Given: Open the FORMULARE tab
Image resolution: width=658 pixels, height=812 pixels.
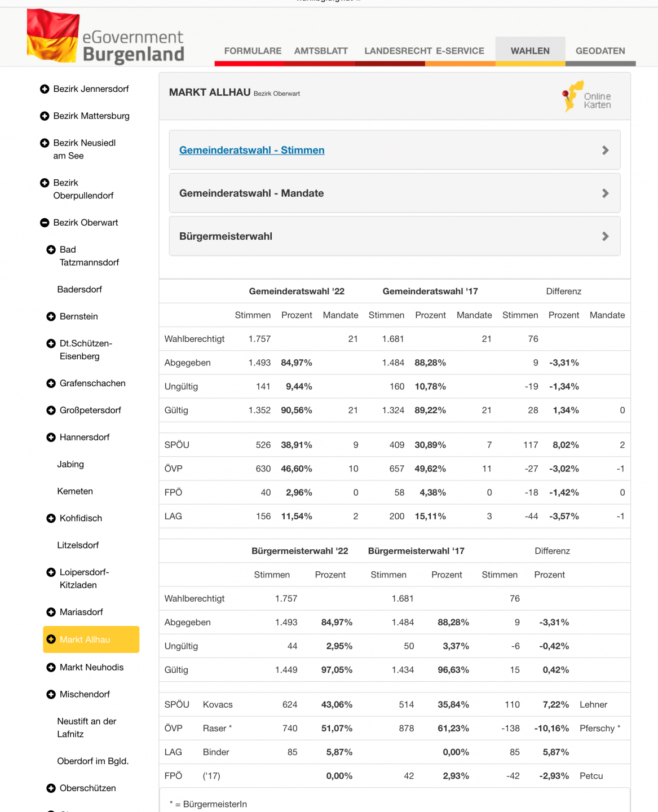Looking at the screenshot, I should pyautogui.click(x=253, y=51).
